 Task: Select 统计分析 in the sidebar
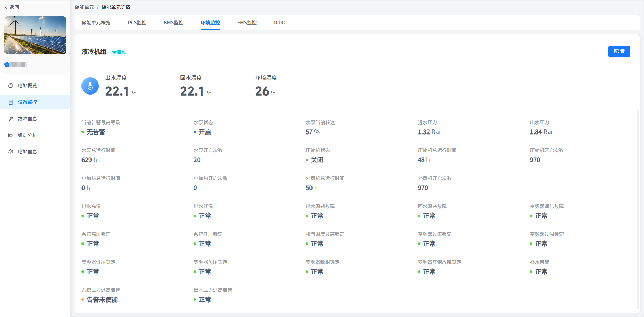[27, 135]
